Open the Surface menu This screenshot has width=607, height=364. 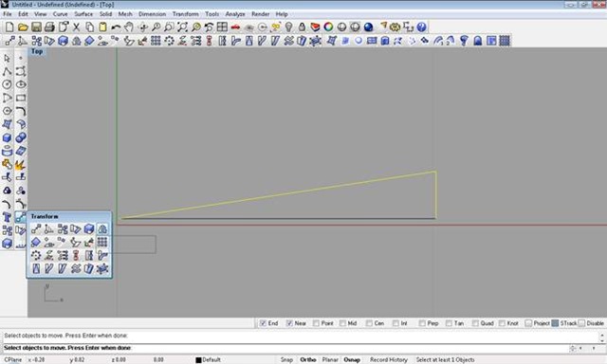[x=83, y=14]
